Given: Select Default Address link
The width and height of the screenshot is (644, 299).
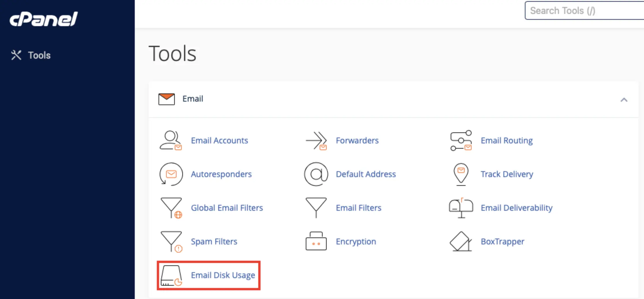Looking at the screenshot, I should pyautogui.click(x=366, y=174).
